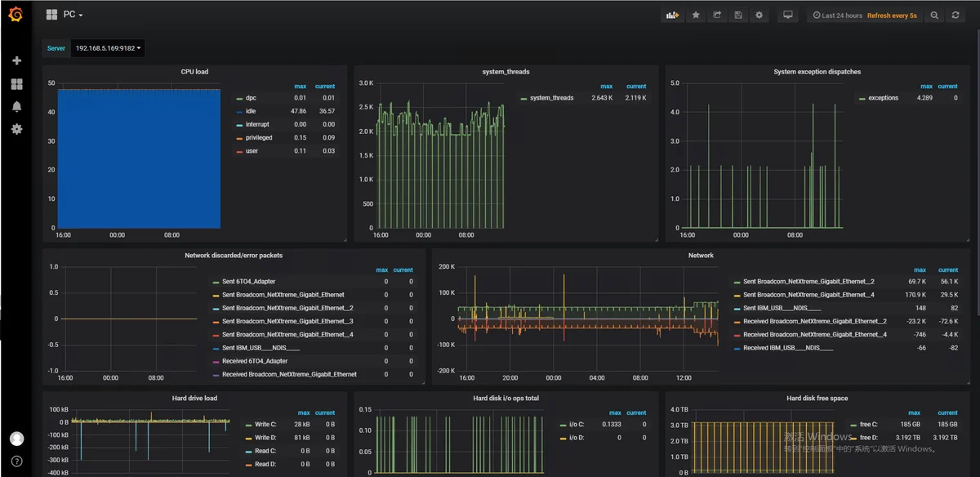Toggle Received Broadcom Ethernet__4 in Network panel
This screenshot has width=980, height=477.
point(815,334)
